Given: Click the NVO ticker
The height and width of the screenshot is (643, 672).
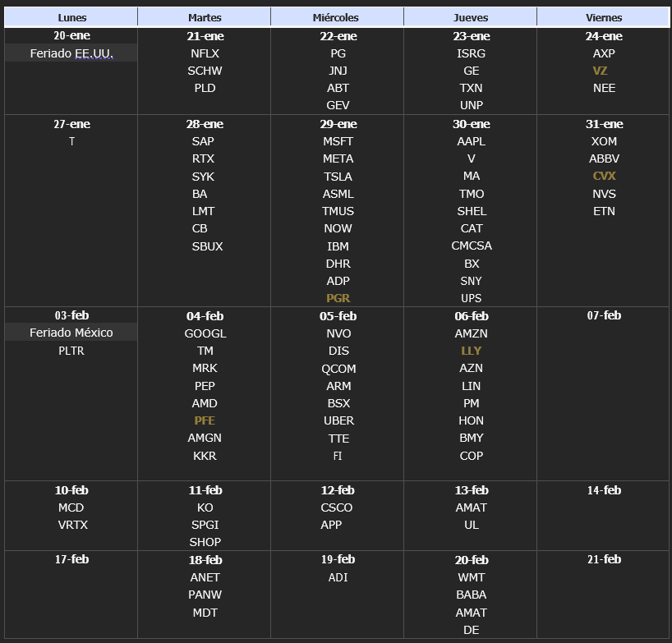Looking at the screenshot, I should click(338, 333).
